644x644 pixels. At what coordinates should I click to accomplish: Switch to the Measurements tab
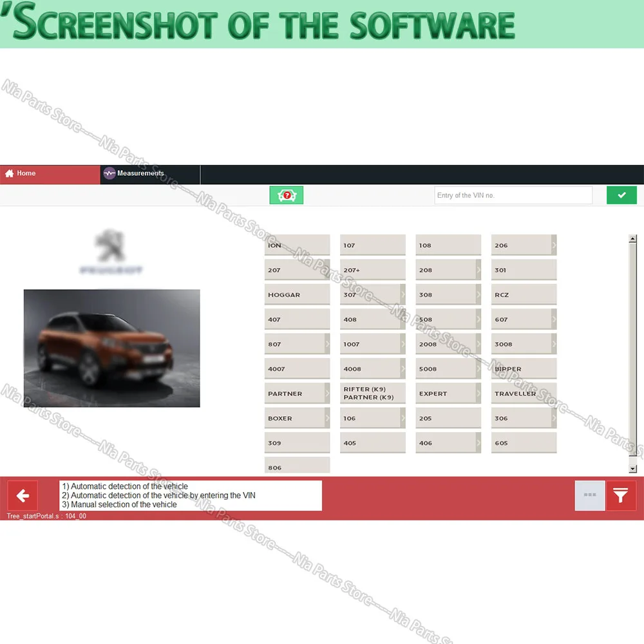150,174
